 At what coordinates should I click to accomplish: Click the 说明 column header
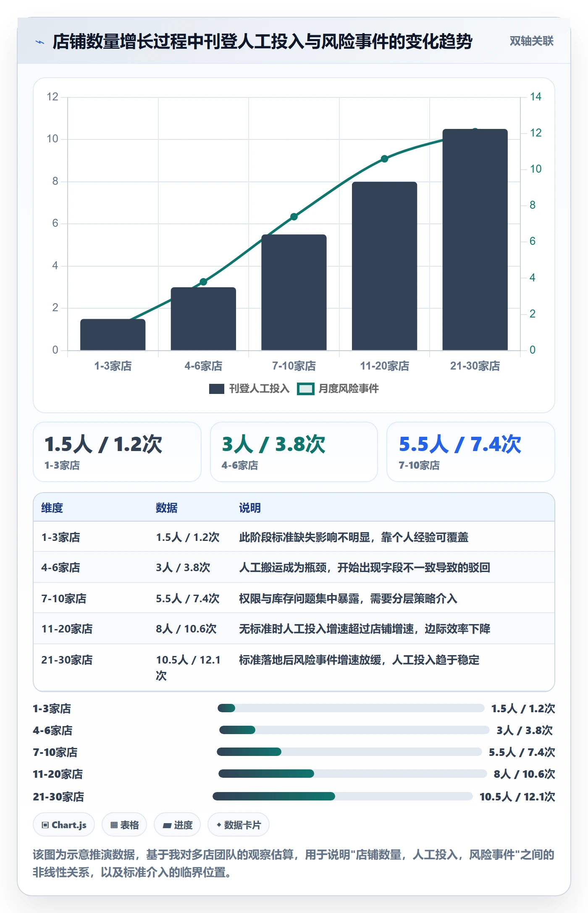pyautogui.click(x=250, y=508)
